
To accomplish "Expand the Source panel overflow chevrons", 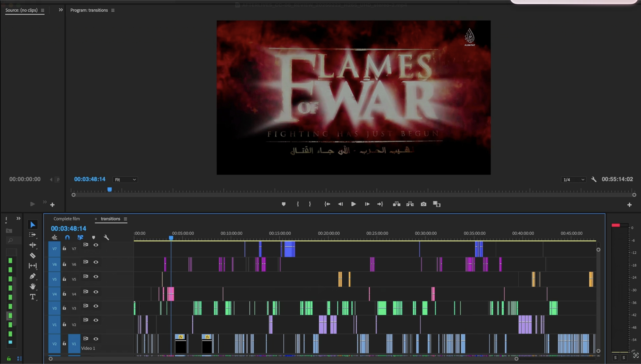I will tap(61, 10).
